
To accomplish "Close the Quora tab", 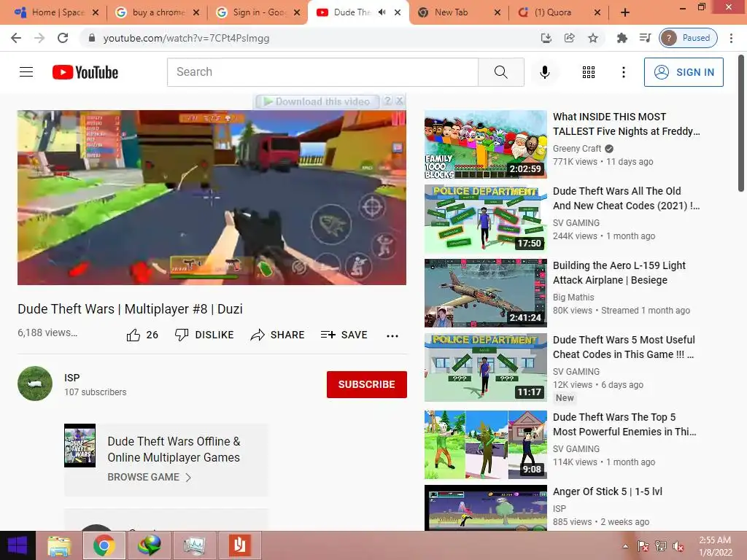I will point(597,12).
